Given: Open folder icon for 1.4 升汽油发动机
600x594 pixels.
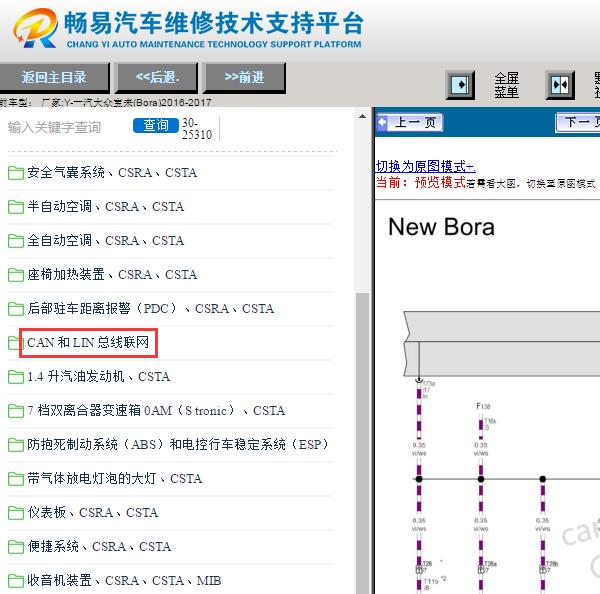Looking at the screenshot, I should 16,377.
